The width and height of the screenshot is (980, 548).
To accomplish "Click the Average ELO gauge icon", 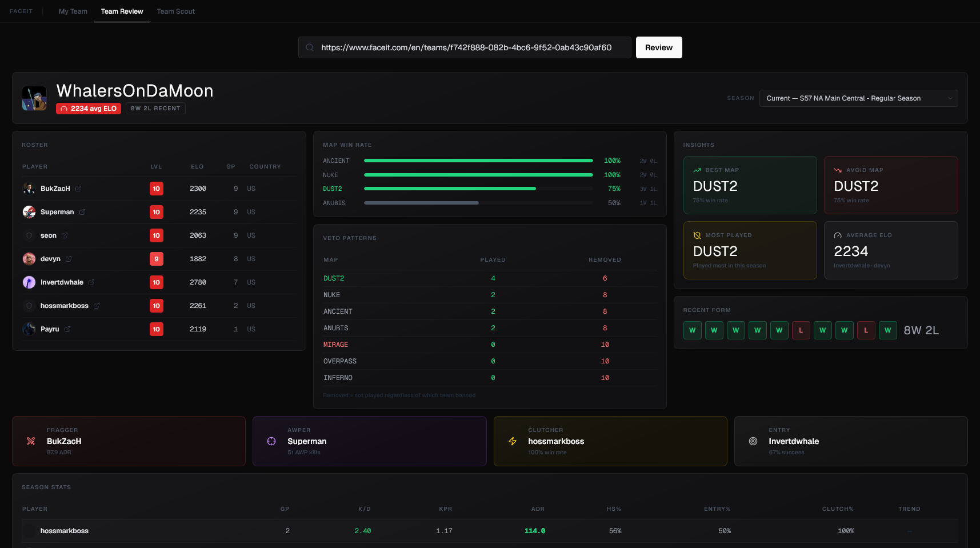I will point(838,235).
